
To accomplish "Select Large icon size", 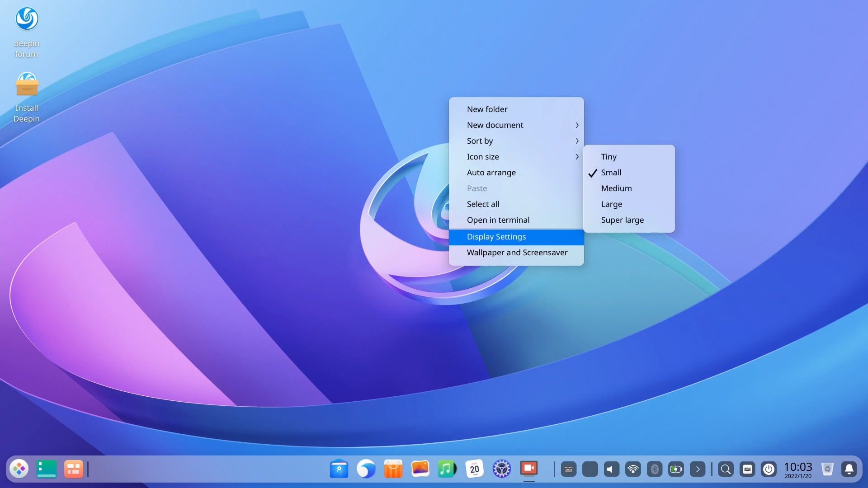I will pyautogui.click(x=629, y=204).
